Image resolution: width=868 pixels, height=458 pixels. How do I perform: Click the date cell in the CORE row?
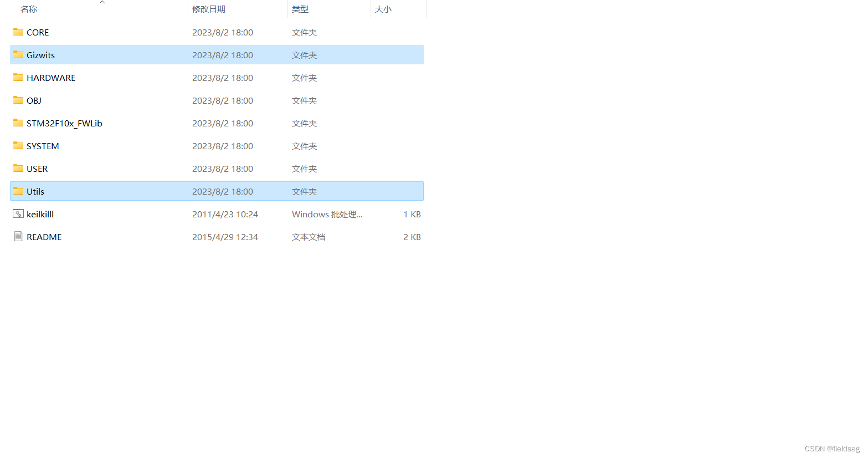[223, 32]
